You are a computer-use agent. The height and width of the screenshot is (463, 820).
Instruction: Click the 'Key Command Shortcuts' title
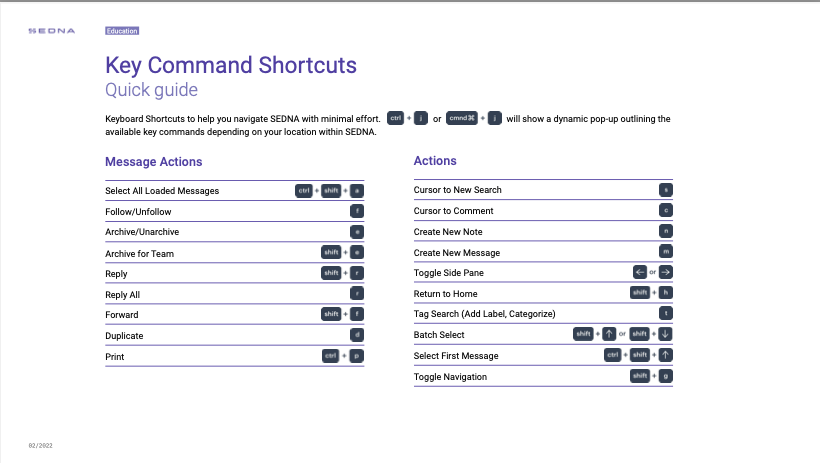[231, 66]
